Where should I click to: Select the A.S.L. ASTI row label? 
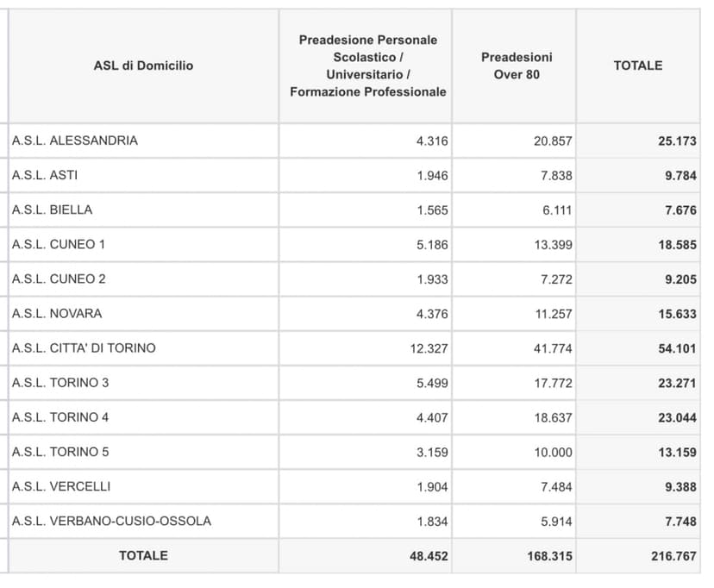45,175
